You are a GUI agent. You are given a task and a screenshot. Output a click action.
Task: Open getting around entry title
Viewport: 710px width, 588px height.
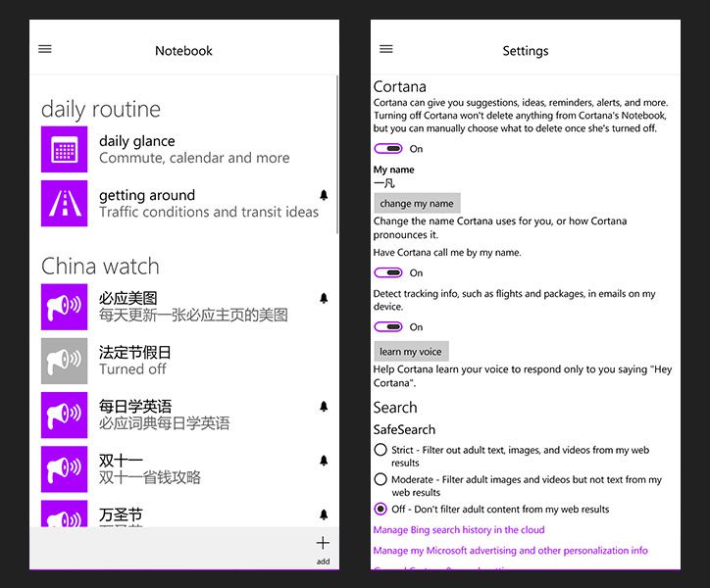(147, 195)
